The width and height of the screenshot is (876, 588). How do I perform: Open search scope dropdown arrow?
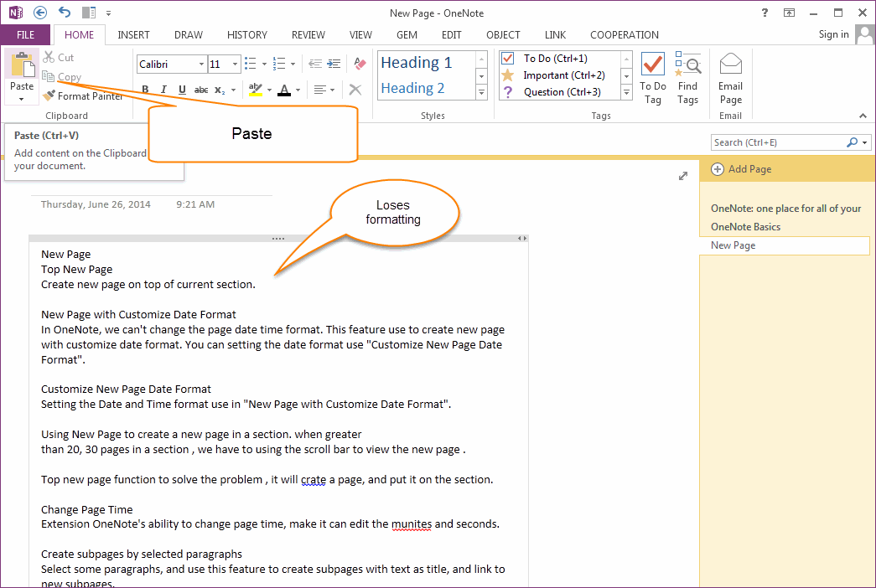865,142
